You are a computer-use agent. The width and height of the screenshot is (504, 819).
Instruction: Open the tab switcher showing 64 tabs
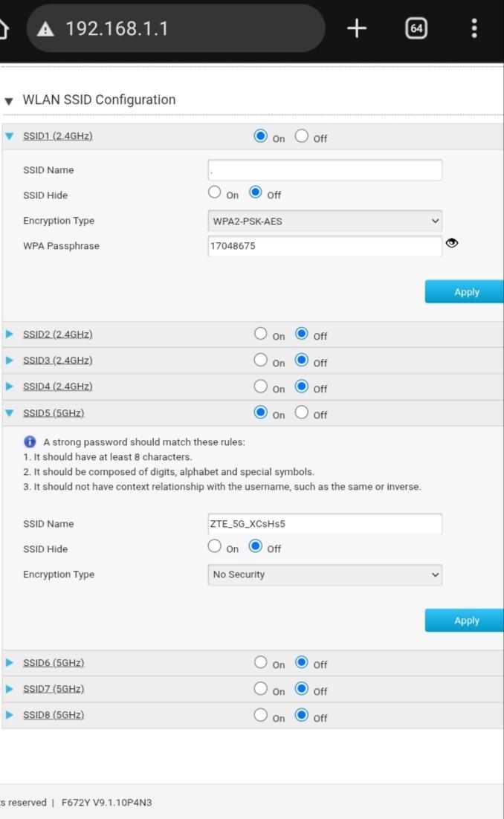416,28
